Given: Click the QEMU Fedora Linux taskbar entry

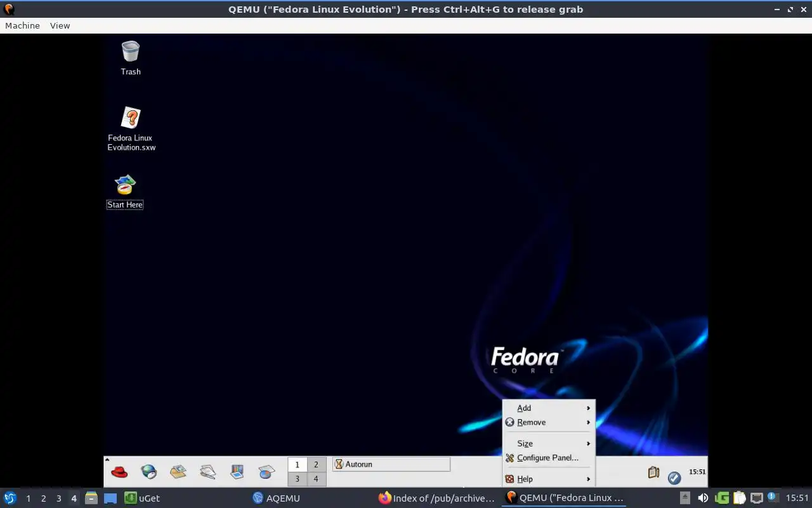Looking at the screenshot, I should pyautogui.click(x=565, y=498).
